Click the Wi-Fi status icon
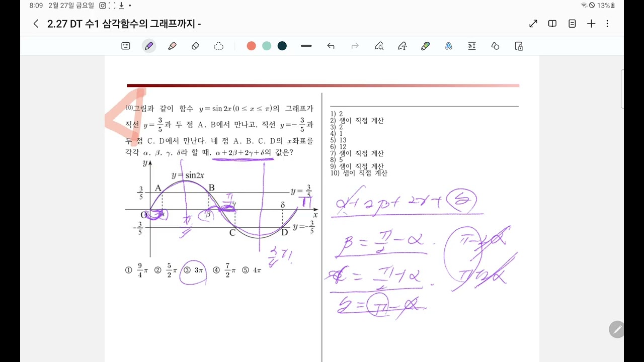Viewport: 644px width, 362px height. point(584,6)
